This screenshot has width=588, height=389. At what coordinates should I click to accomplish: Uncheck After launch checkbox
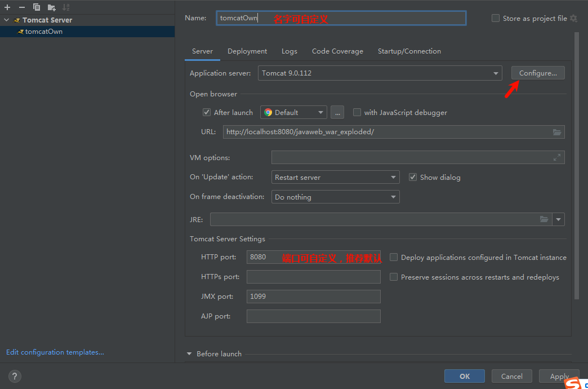tap(207, 112)
